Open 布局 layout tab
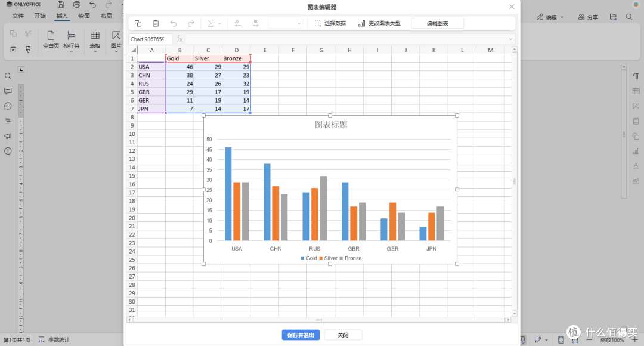This screenshot has height=346, width=644. click(x=106, y=16)
